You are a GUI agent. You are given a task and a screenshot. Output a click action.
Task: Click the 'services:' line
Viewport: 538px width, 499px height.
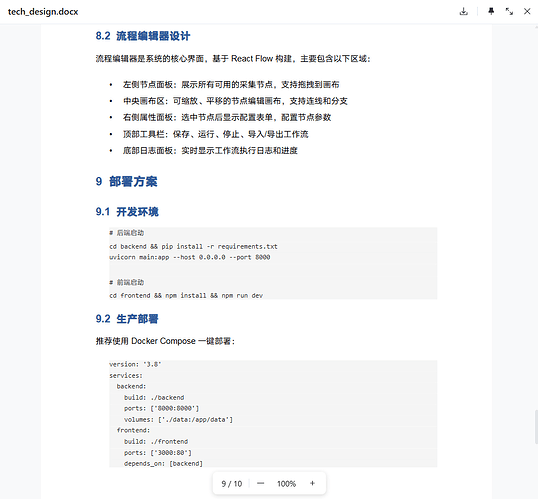click(x=126, y=375)
